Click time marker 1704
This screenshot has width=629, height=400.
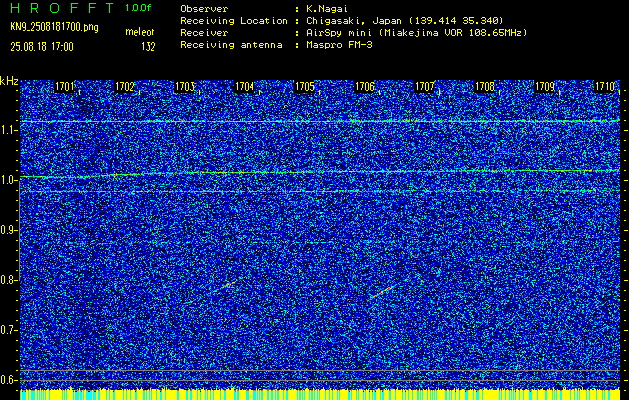(x=244, y=86)
